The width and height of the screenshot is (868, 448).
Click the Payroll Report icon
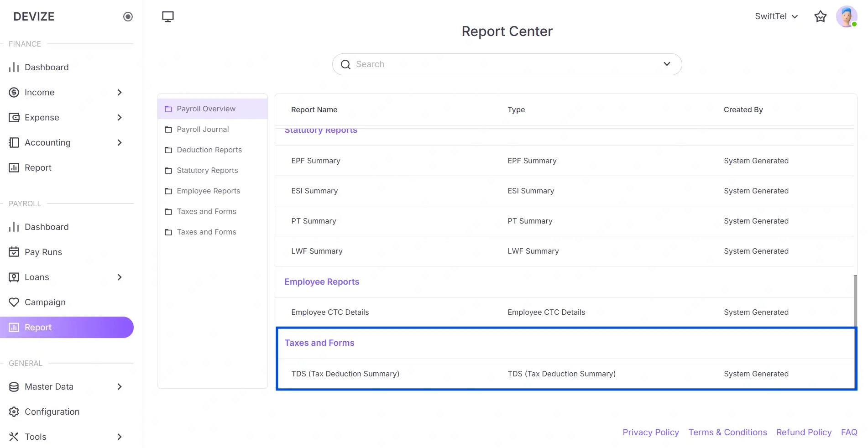click(x=14, y=328)
